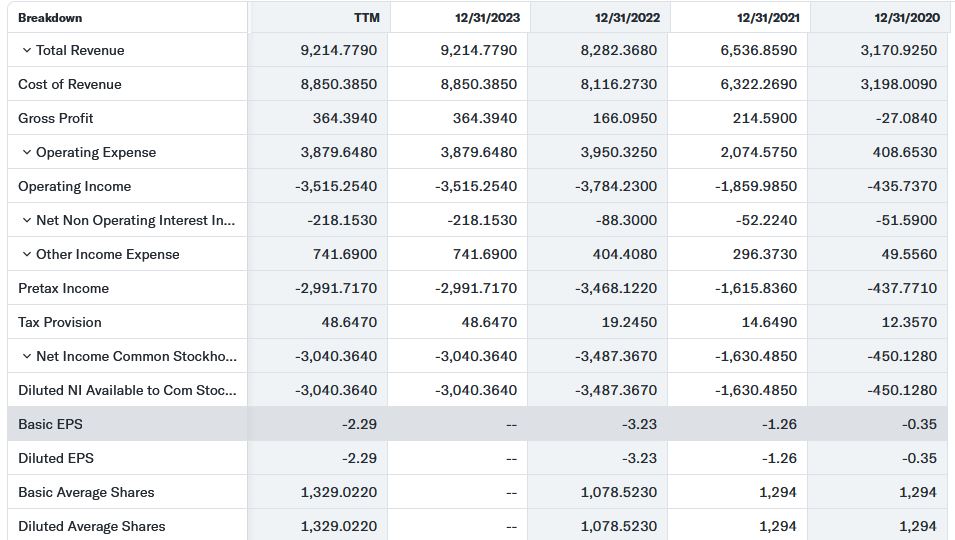Select the 12/31/2020 column header
Viewport: 955px width, 540px height.
click(907, 18)
